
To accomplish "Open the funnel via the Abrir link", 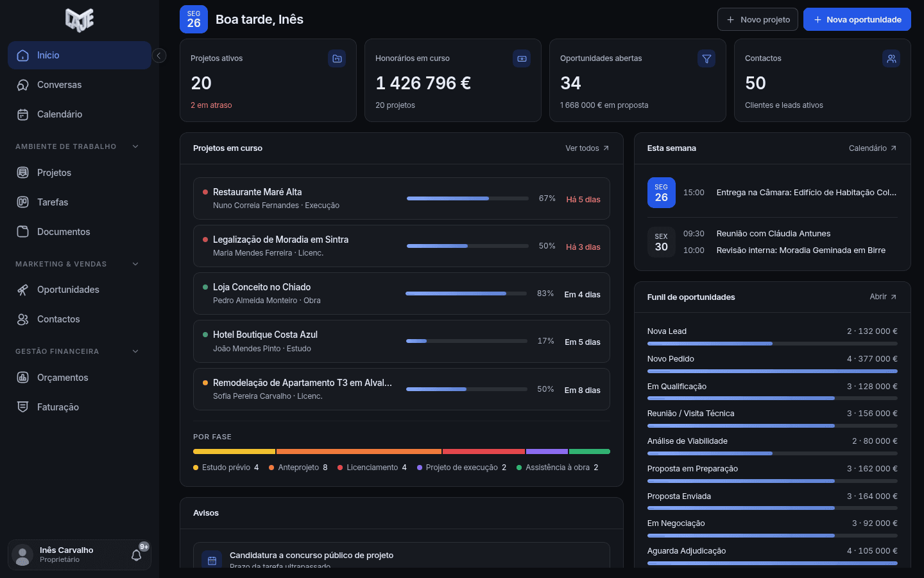I will coord(884,297).
